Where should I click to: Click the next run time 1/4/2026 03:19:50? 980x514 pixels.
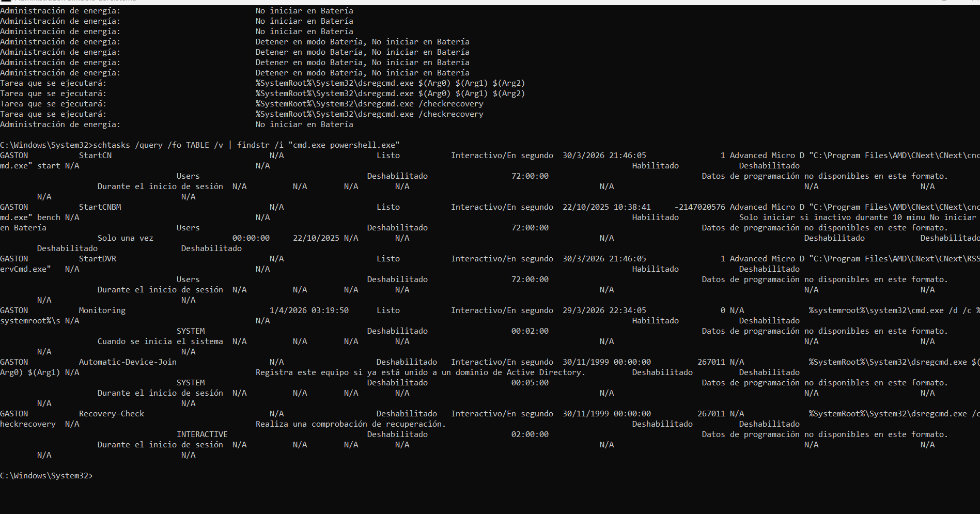309,310
